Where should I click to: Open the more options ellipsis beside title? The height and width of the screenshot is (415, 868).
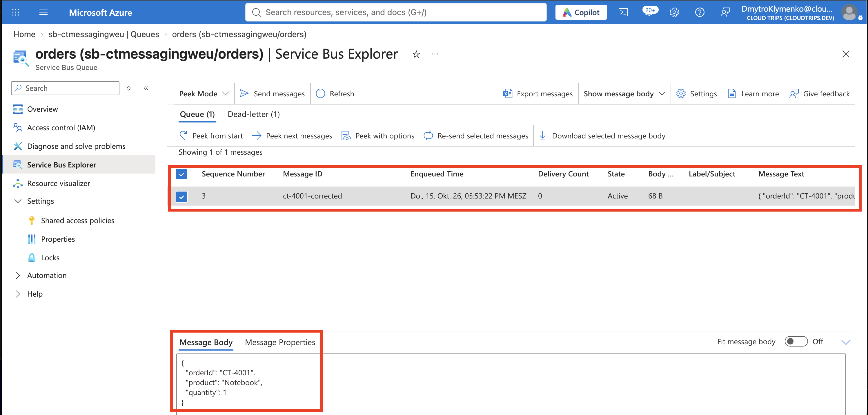pyautogui.click(x=435, y=54)
